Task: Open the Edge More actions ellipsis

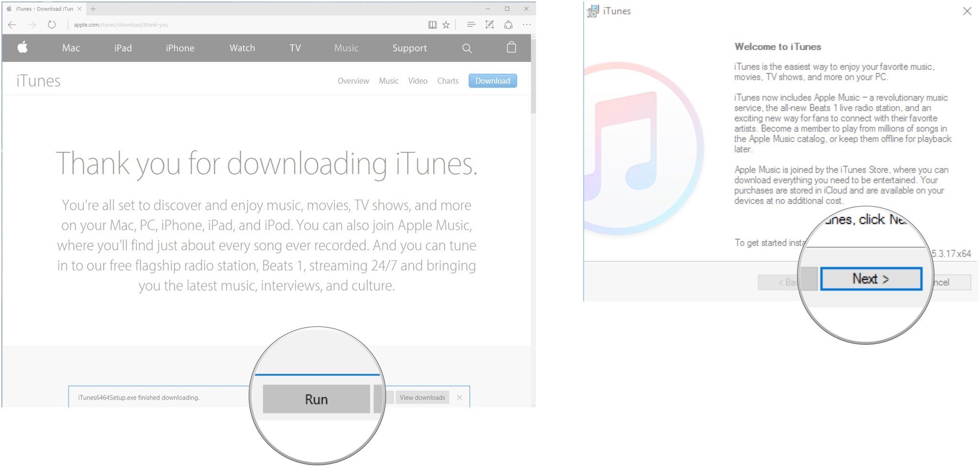Action: (x=526, y=25)
